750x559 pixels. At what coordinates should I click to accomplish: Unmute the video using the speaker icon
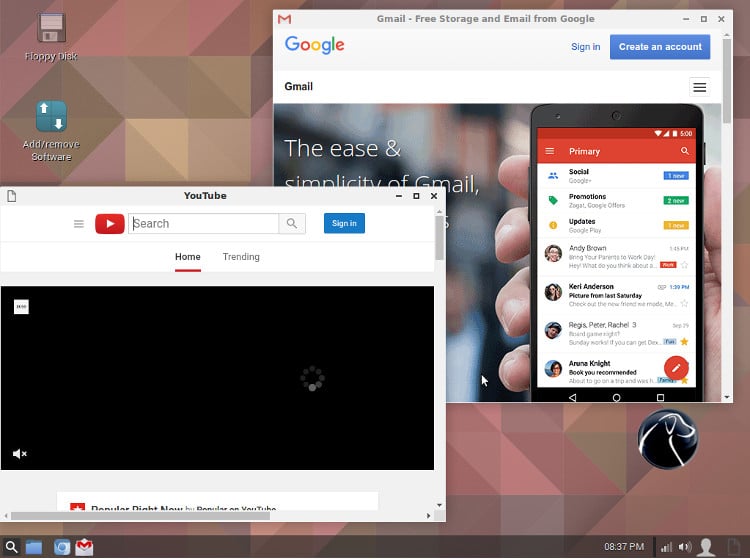[19, 453]
